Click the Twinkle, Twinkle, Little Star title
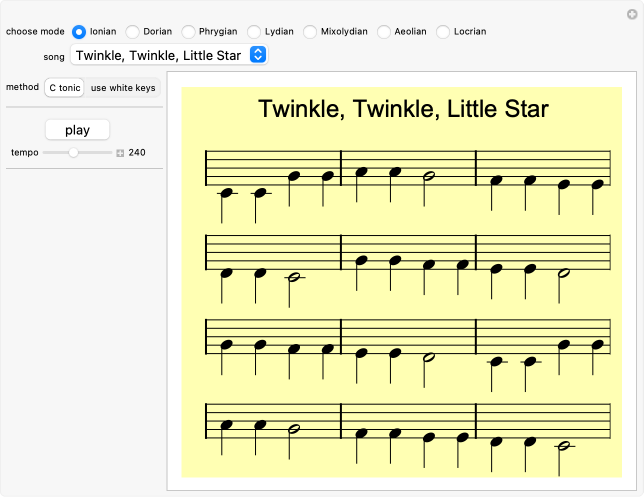The height and width of the screenshot is (498, 644). pyautogui.click(x=403, y=109)
